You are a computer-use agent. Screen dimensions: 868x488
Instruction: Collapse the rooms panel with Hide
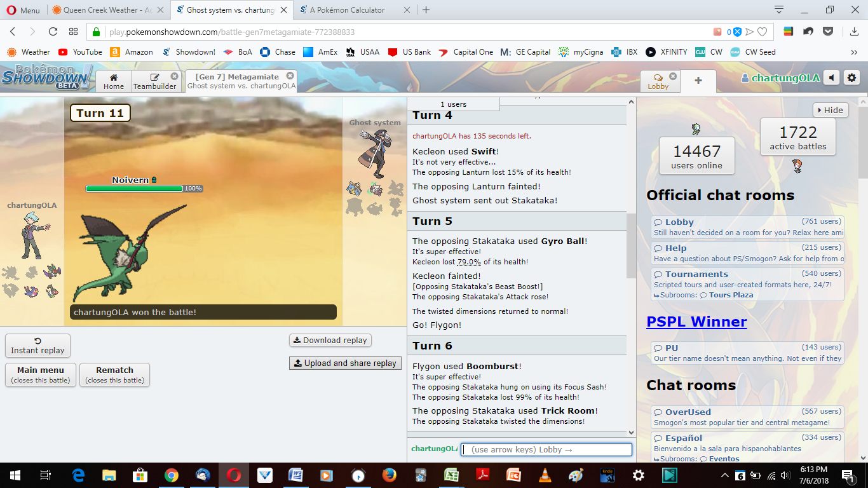(x=830, y=110)
